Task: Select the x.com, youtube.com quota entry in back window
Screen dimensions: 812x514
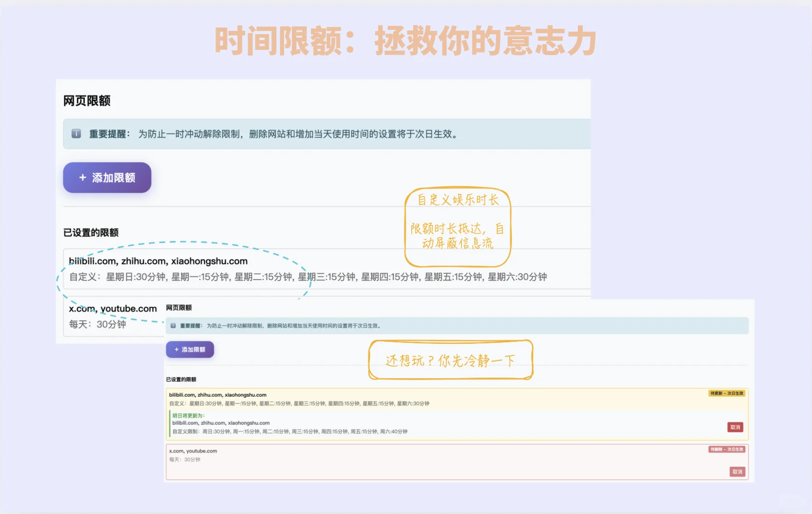Action: point(193,451)
